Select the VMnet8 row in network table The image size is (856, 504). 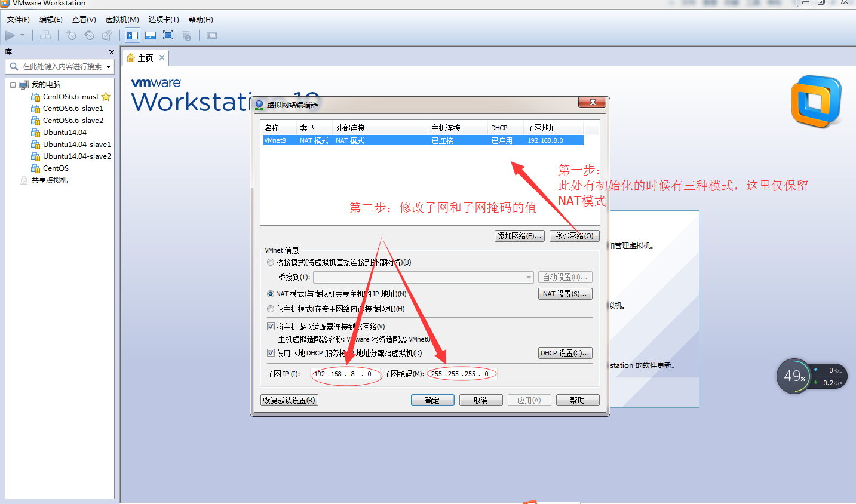pyautogui.click(x=423, y=140)
